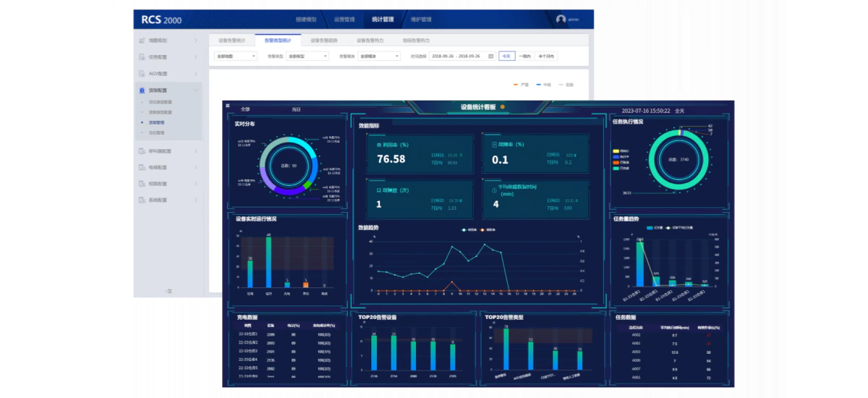Click the 今天 time filter button
This screenshot has height=398, width=868.
pos(506,56)
